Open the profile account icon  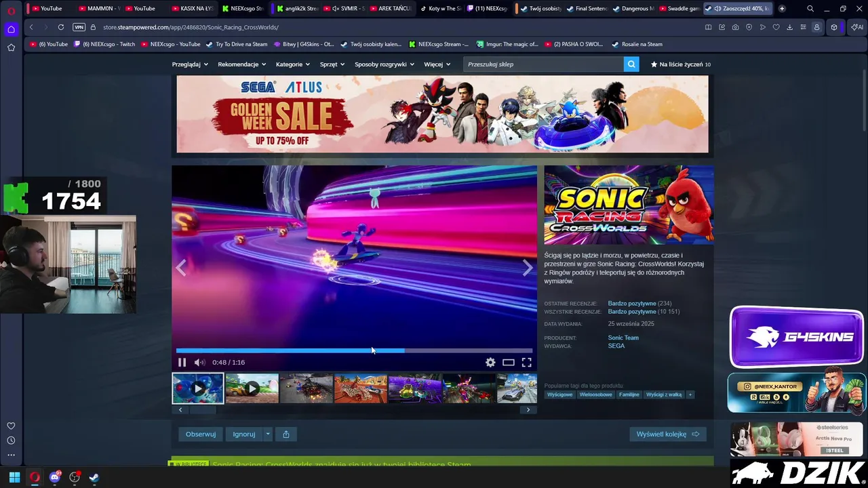click(x=816, y=27)
